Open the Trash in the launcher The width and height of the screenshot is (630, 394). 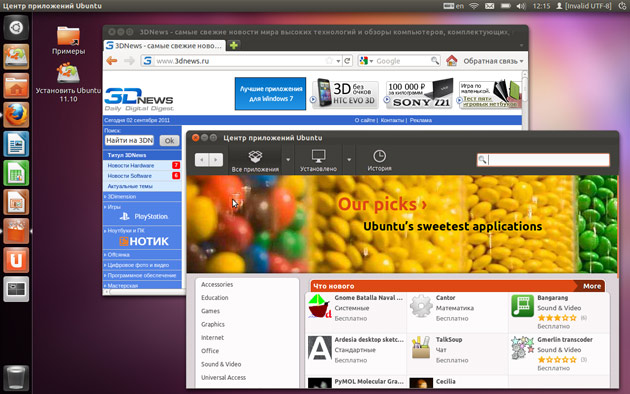click(x=16, y=378)
